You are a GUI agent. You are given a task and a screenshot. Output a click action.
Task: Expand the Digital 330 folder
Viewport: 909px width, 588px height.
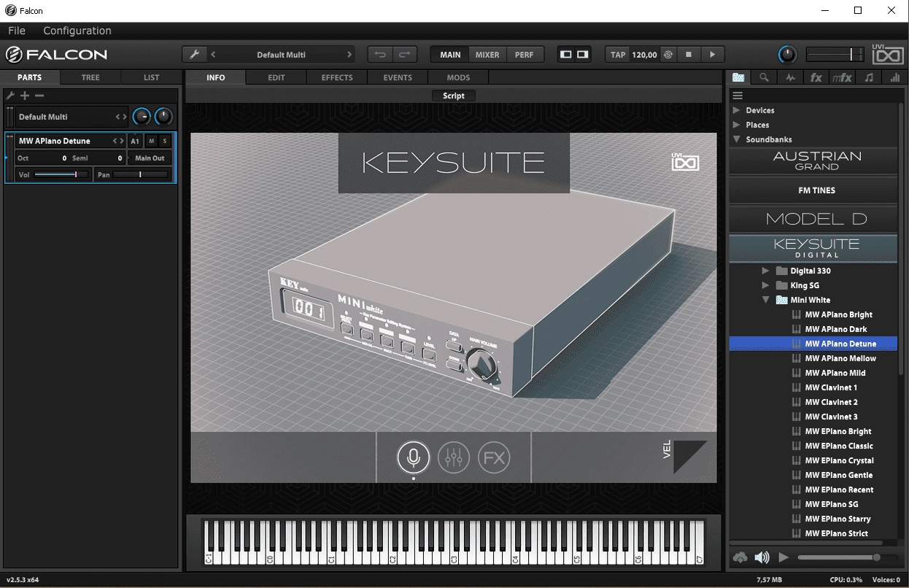point(765,271)
